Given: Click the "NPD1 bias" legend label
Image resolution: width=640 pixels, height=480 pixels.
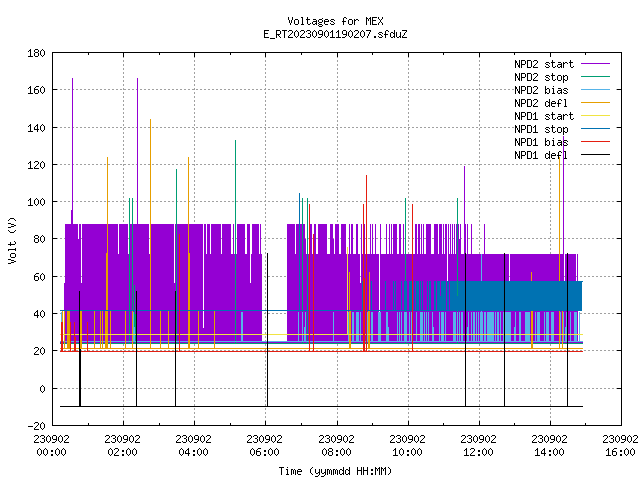Looking at the screenshot, I should point(541,142).
